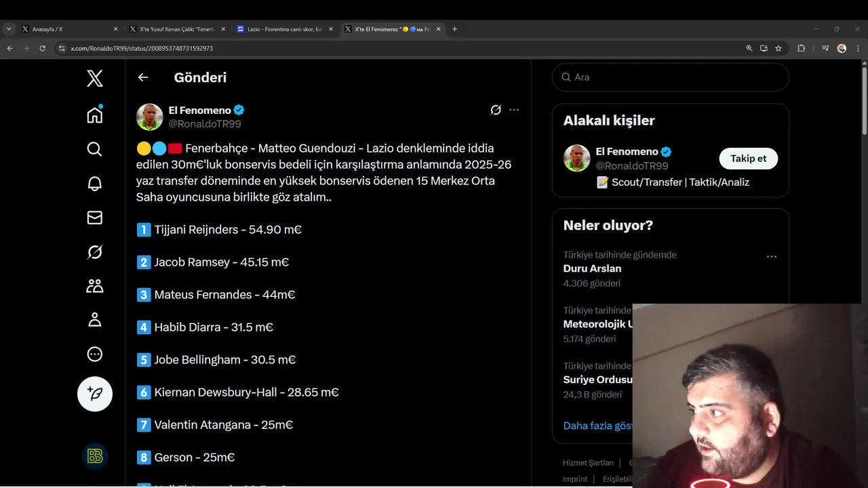
Task: Click the Alakalı kişiler heading
Action: [x=609, y=121]
